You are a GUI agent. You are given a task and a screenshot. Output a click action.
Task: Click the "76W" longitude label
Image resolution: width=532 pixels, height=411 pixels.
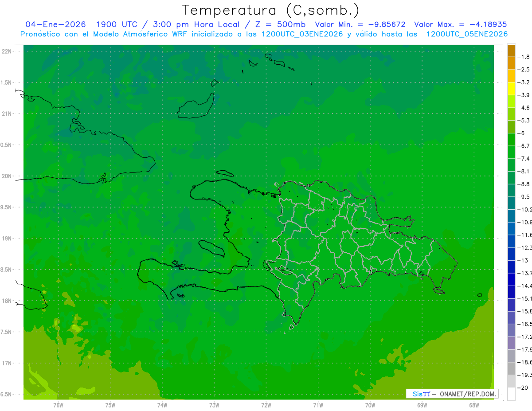[58, 405]
